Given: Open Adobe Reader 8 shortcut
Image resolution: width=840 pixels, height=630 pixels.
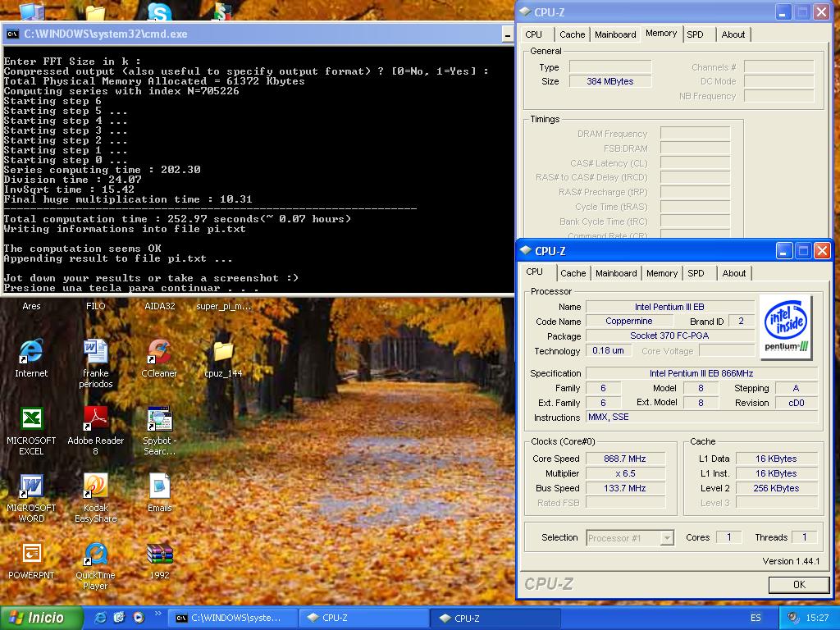Looking at the screenshot, I should (95, 418).
